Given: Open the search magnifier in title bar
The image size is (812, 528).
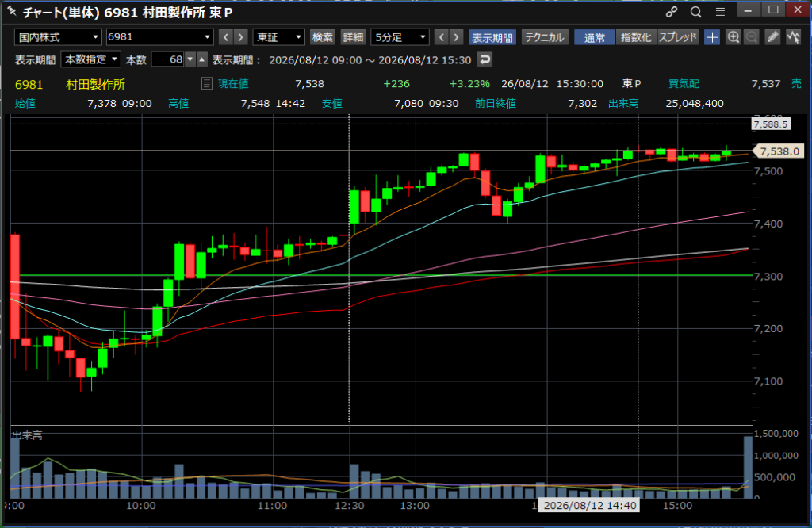Looking at the screenshot, I should click(x=696, y=11).
